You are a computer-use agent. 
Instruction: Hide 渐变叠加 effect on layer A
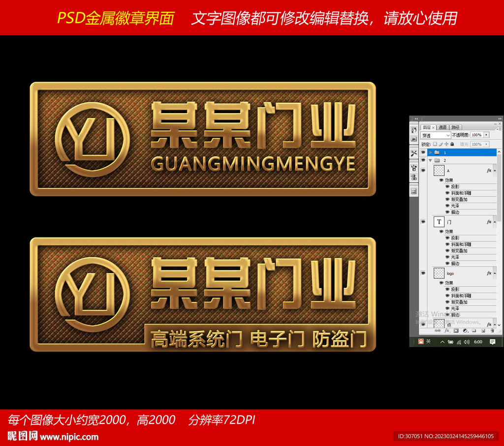click(447, 199)
